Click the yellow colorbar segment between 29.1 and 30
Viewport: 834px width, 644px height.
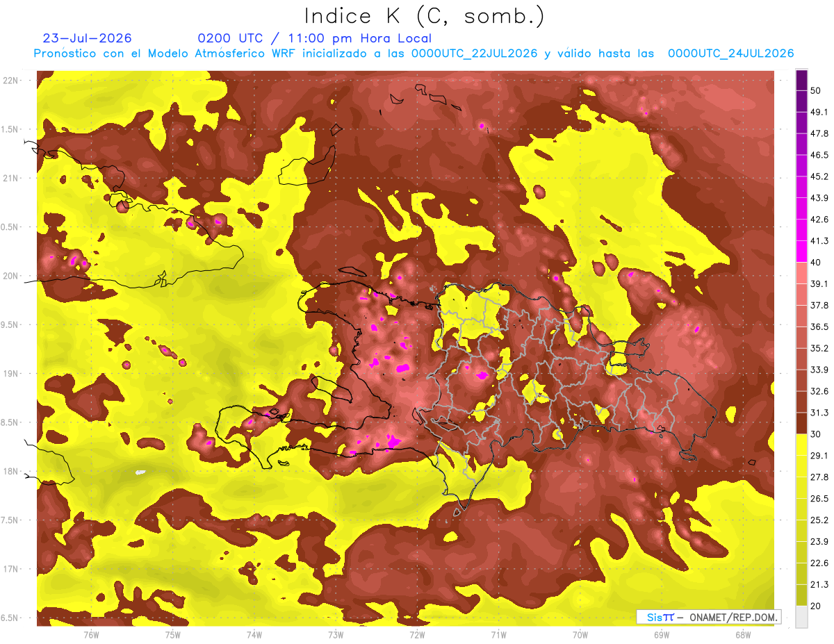(x=801, y=445)
